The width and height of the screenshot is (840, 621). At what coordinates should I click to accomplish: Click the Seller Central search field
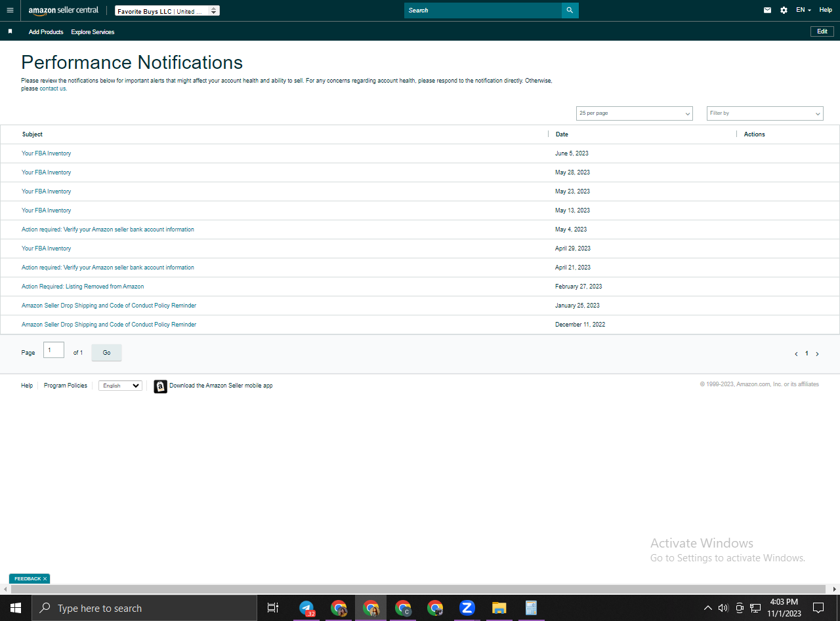click(x=483, y=10)
